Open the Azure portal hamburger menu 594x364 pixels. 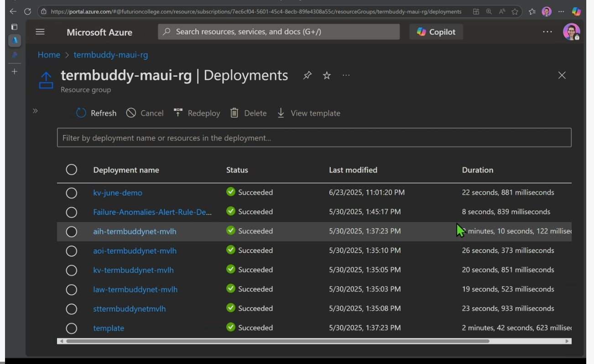pos(40,32)
